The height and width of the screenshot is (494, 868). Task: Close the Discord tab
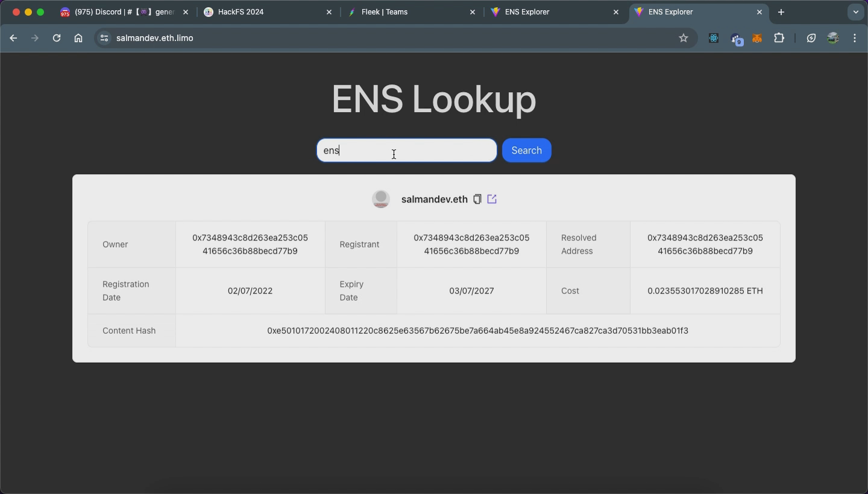point(186,12)
